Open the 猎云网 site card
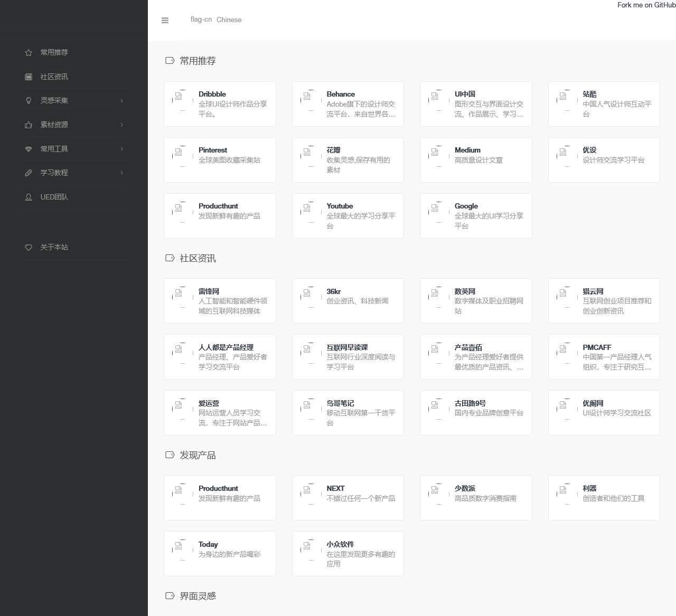 click(x=604, y=301)
